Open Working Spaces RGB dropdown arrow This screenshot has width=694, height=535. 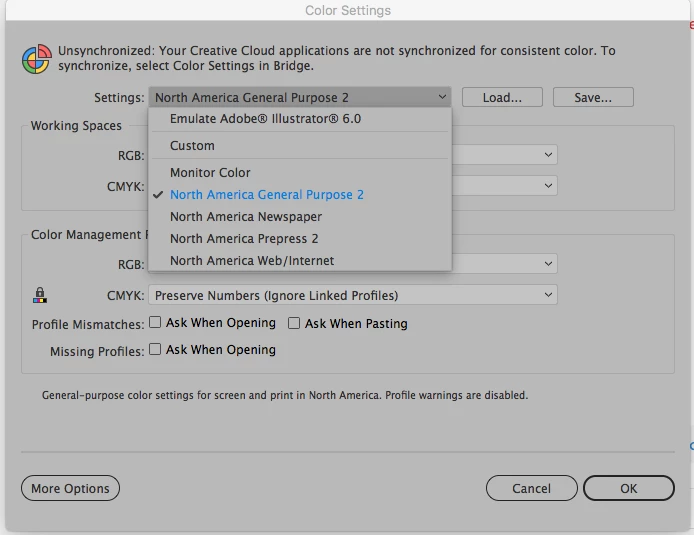pos(548,155)
